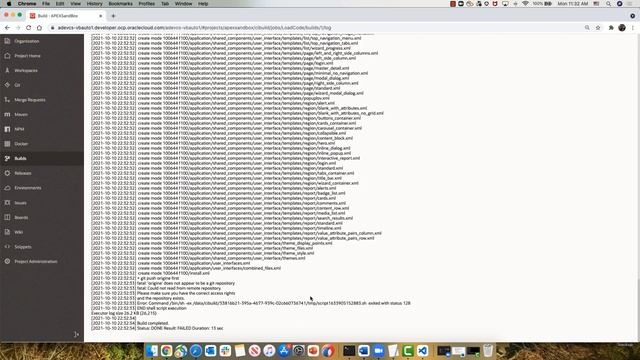Open PowerPoint from the Dock
640x360 pixels.
tap(313, 351)
